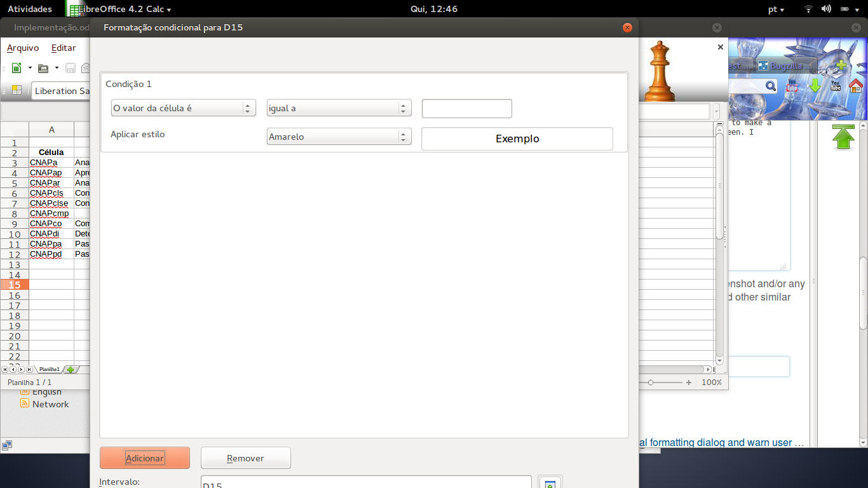Click the Adicionar button
Viewport: 868px width, 488px height.
[x=145, y=458]
